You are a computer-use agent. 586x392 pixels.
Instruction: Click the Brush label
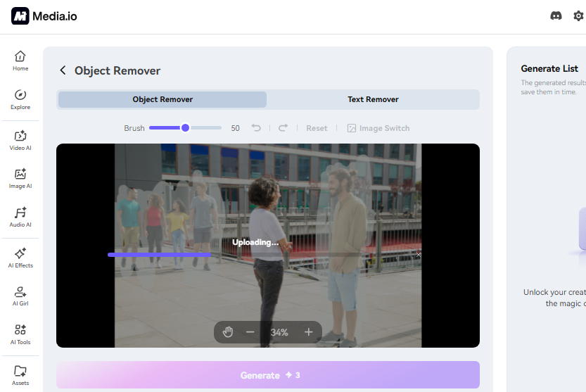134,128
